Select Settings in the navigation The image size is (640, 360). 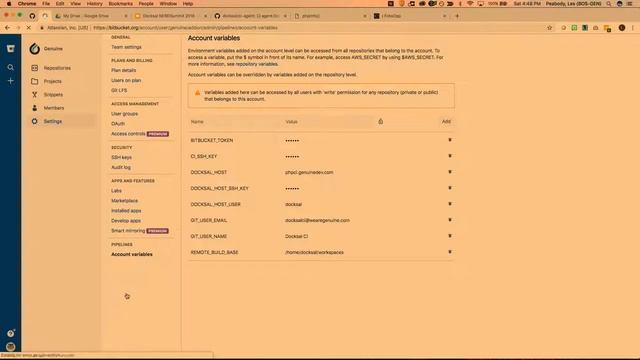point(53,121)
